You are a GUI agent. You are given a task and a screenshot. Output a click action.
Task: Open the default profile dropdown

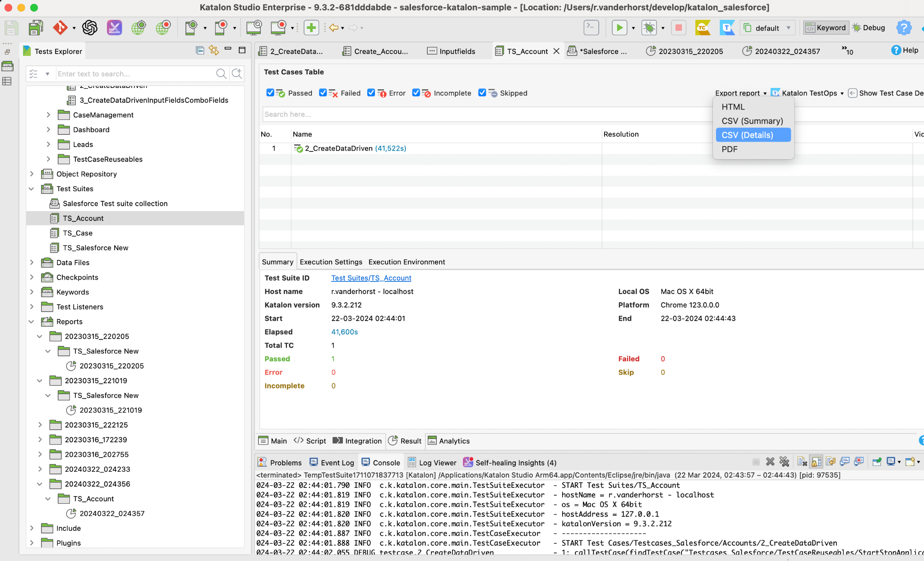point(767,28)
